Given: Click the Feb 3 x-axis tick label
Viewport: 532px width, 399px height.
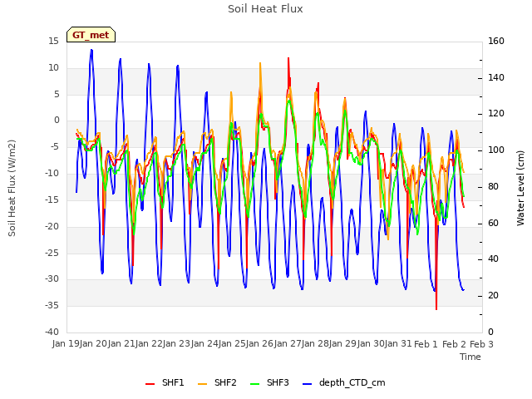Looking at the screenshot, I should pos(481,344).
